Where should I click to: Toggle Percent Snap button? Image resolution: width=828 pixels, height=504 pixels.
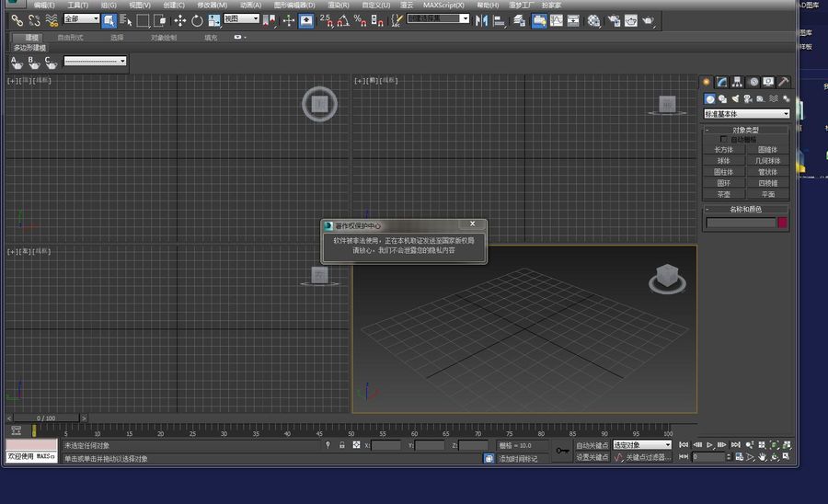(360, 20)
